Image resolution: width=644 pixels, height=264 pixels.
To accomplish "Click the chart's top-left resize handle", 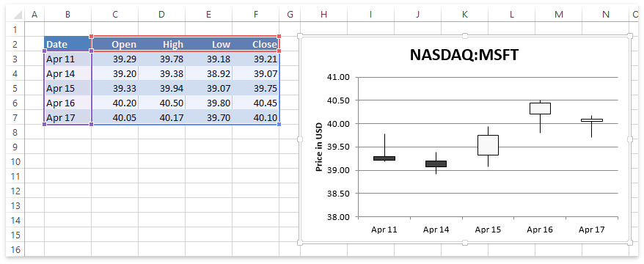I will coord(300,36).
